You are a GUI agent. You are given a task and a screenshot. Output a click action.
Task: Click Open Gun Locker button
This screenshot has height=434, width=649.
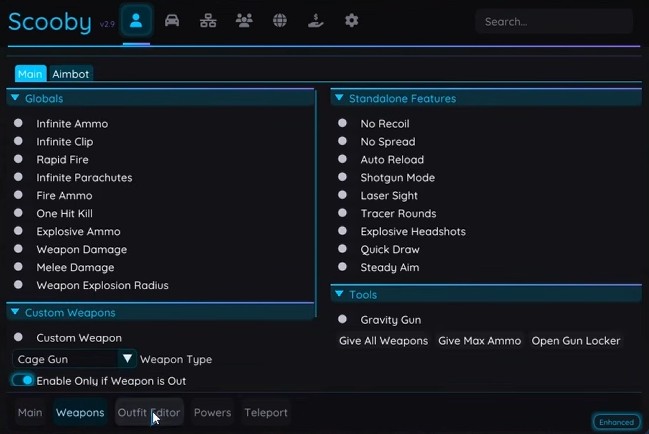pyautogui.click(x=576, y=340)
